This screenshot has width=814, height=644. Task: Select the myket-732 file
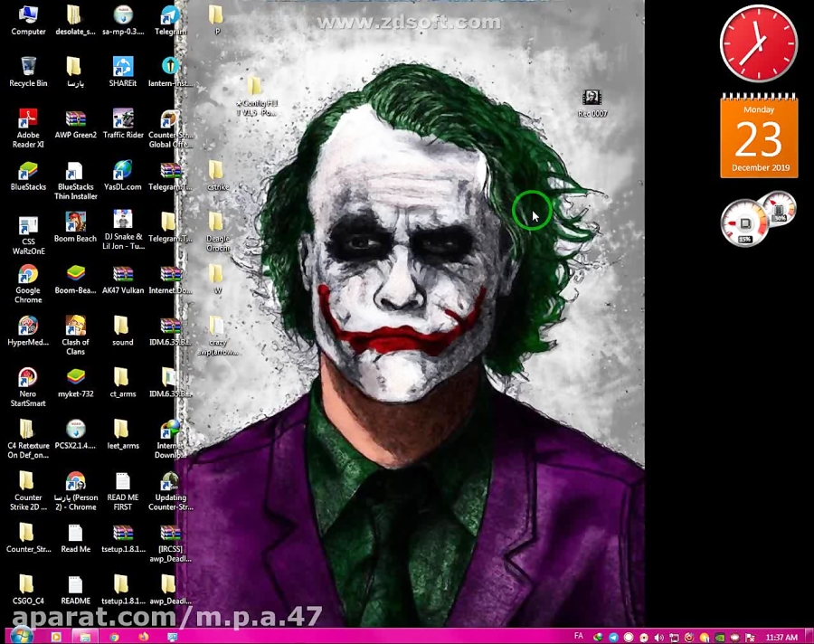point(76,383)
